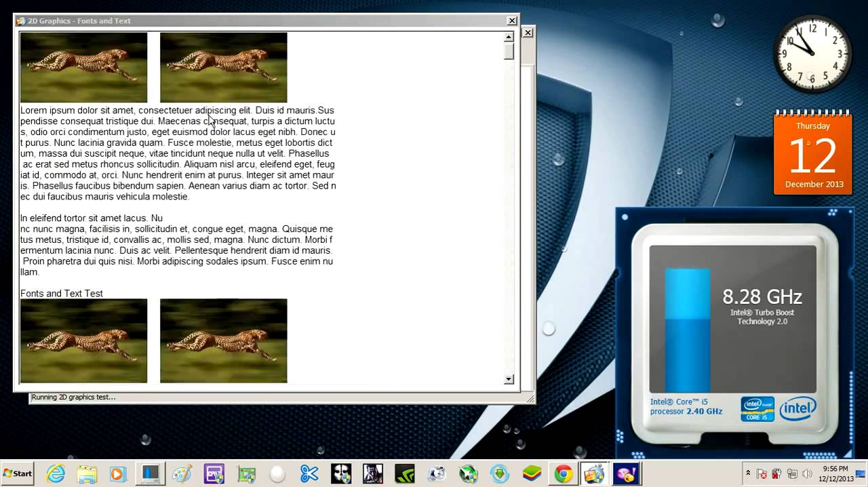
Task: Click the Show desktop button
Action: pos(861,473)
